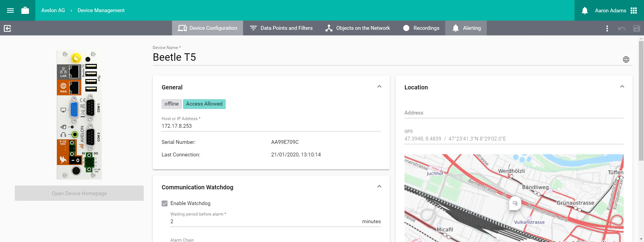Click the Beetle T5 device image
Screen dimensions: 644x242
point(79,115)
